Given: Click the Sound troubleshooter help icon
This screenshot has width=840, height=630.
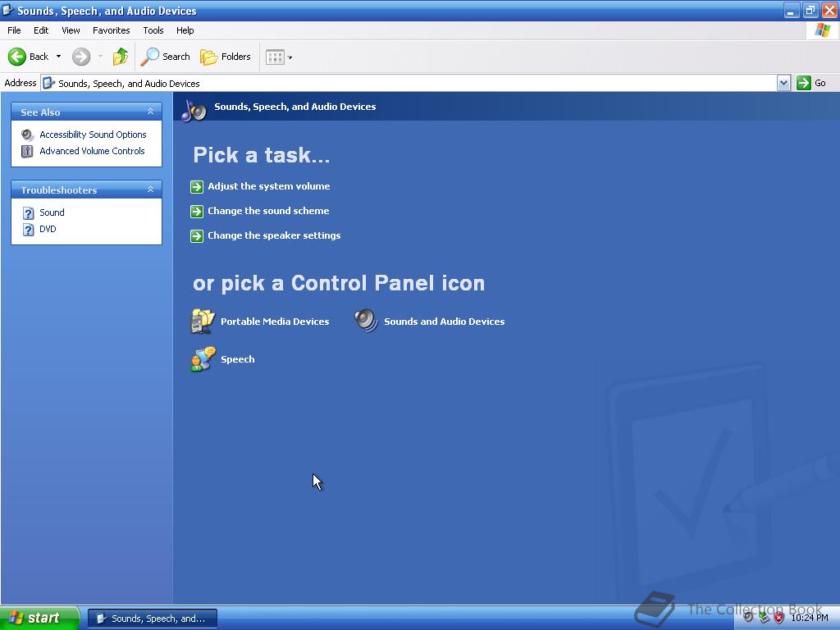Looking at the screenshot, I should 29,213.
